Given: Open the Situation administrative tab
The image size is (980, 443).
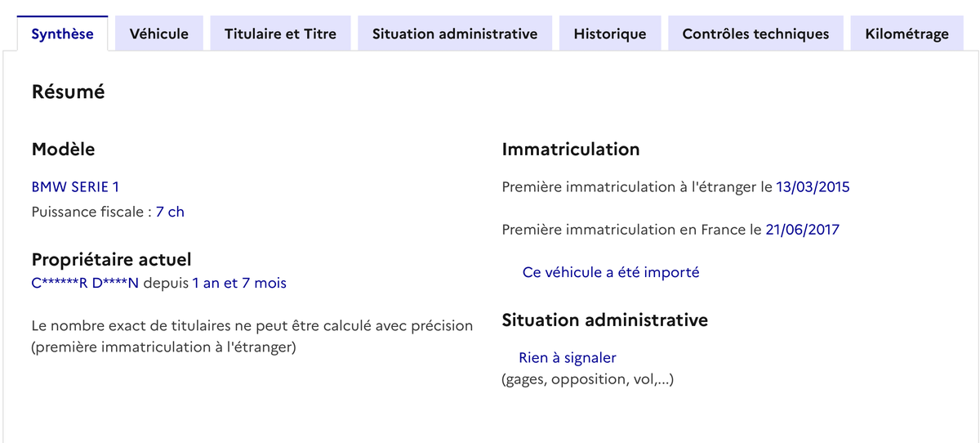Looking at the screenshot, I should (x=455, y=34).
